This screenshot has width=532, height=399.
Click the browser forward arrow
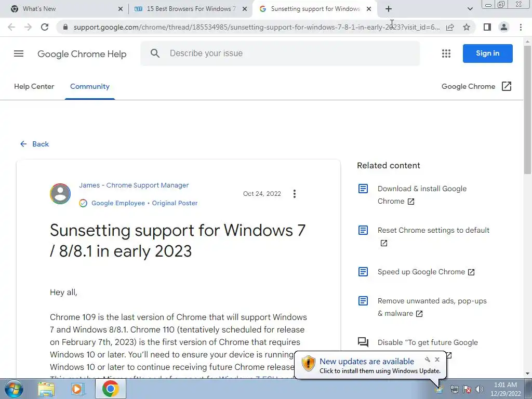coord(28,27)
